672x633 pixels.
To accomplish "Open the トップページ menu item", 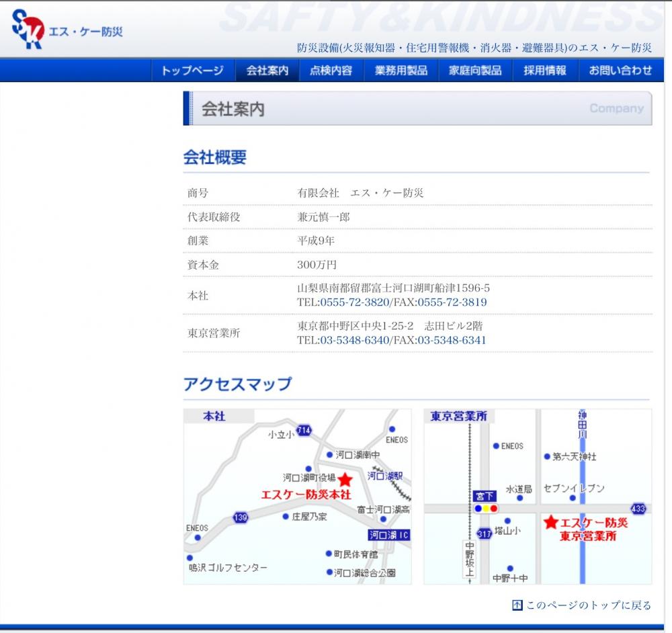I will point(192,71).
